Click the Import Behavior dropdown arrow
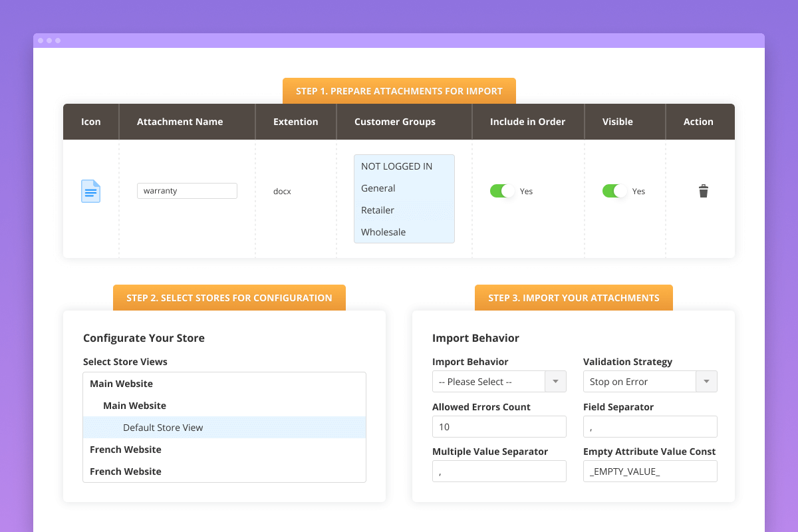 (555, 381)
